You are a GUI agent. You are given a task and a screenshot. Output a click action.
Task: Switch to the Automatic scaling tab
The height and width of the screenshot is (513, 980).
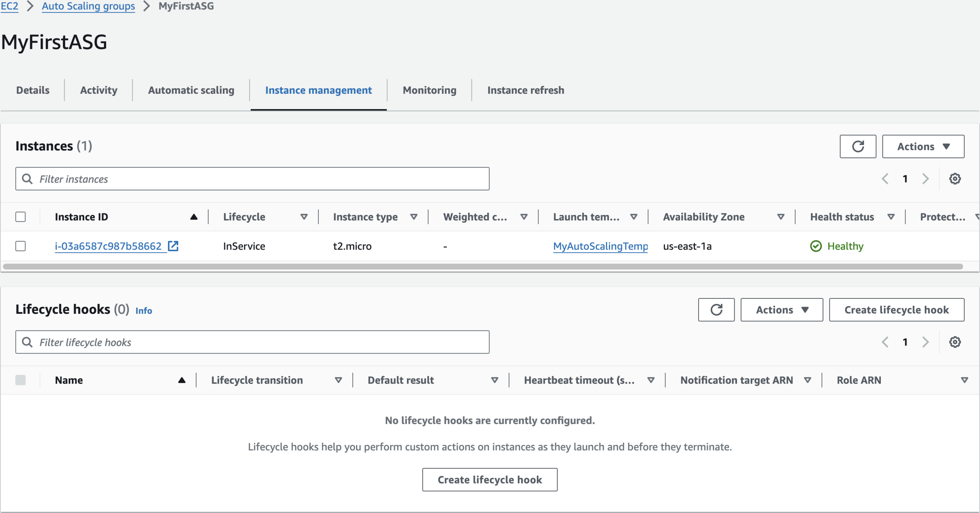coord(191,90)
